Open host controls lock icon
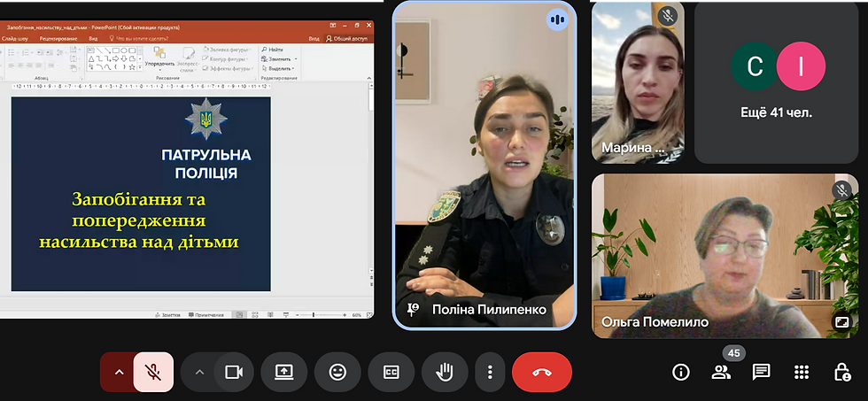This screenshot has width=868, height=401. click(842, 373)
